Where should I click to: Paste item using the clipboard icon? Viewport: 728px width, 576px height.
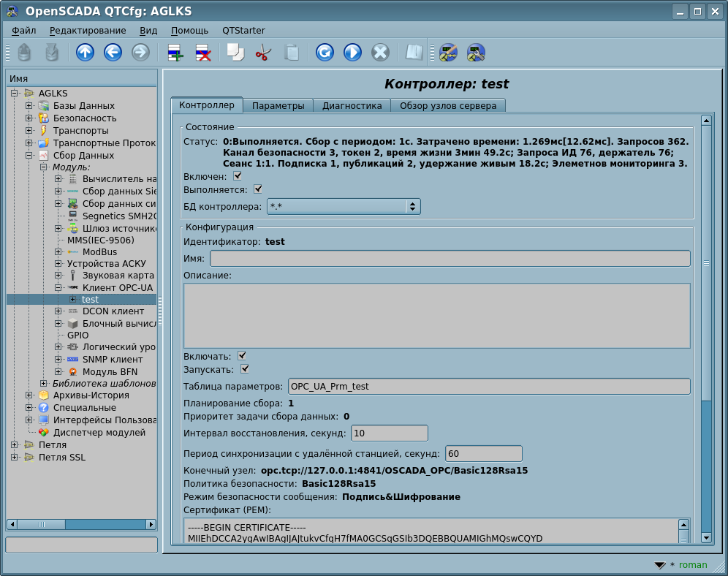(x=292, y=53)
